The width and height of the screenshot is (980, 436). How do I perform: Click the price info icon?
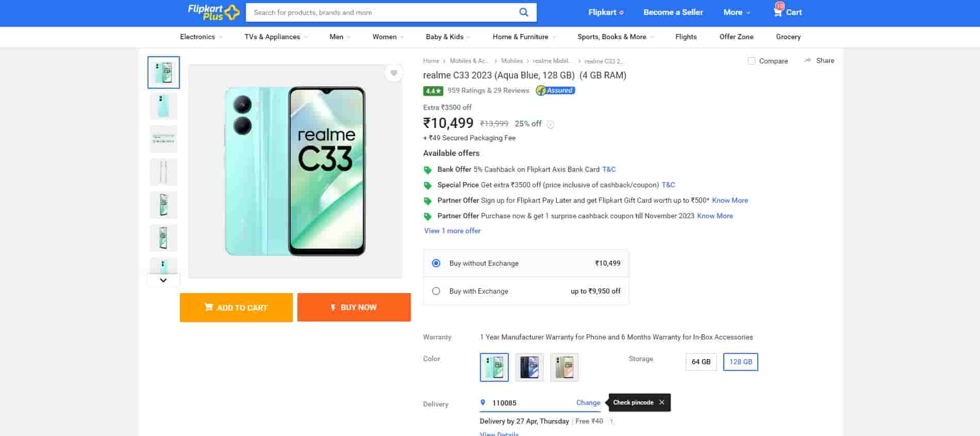[551, 124]
